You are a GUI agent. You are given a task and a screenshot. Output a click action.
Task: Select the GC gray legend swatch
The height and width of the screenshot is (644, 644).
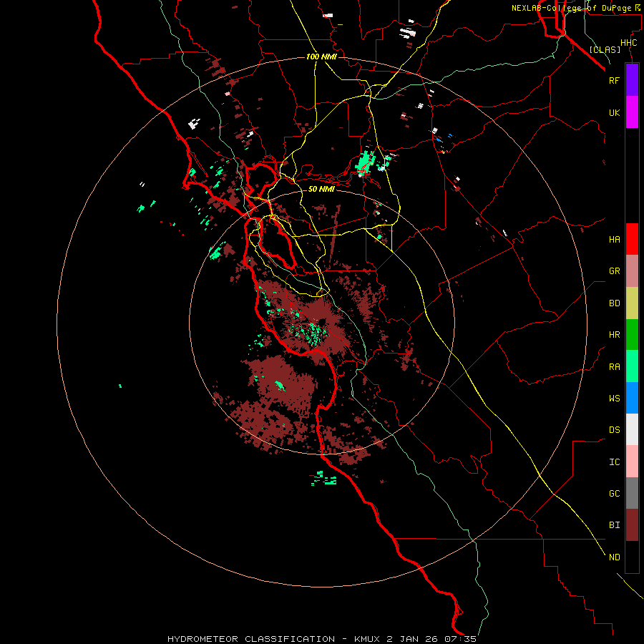(x=632, y=493)
